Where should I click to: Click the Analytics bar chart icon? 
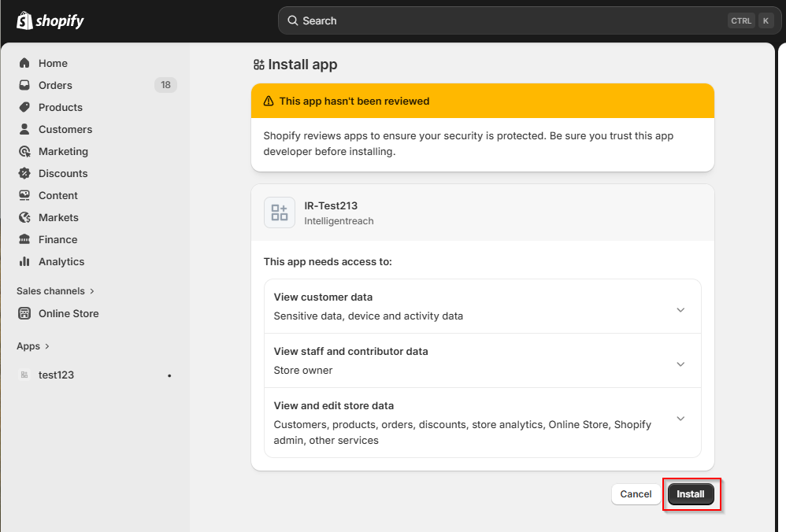tap(24, 261)
